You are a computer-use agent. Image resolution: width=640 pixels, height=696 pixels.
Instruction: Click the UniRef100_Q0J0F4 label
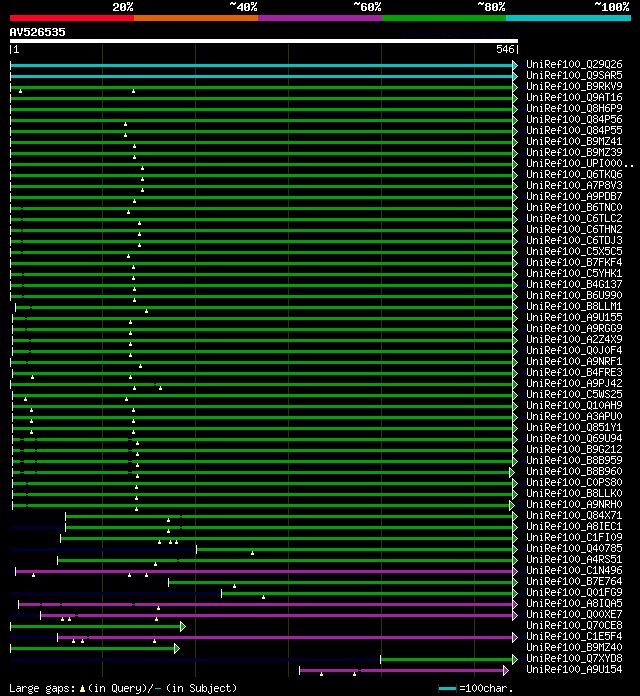coord(574,350)
